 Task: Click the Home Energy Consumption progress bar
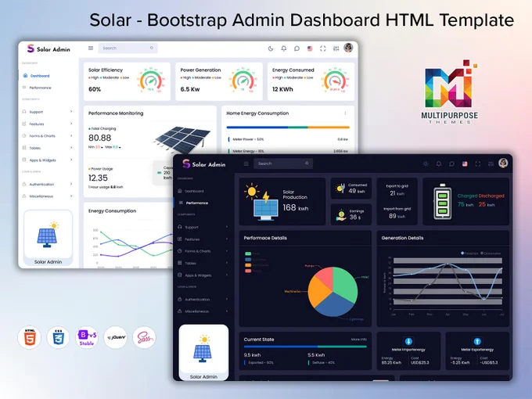click(x=288, y=128)
